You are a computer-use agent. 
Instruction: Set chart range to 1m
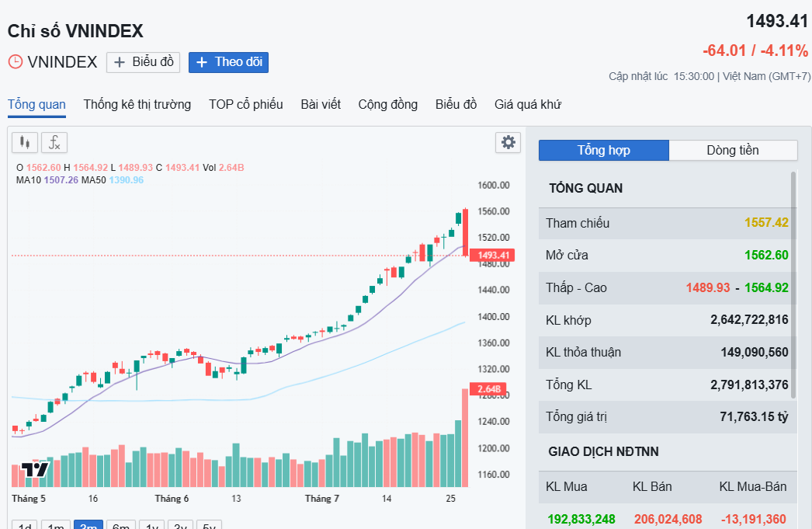56,525
